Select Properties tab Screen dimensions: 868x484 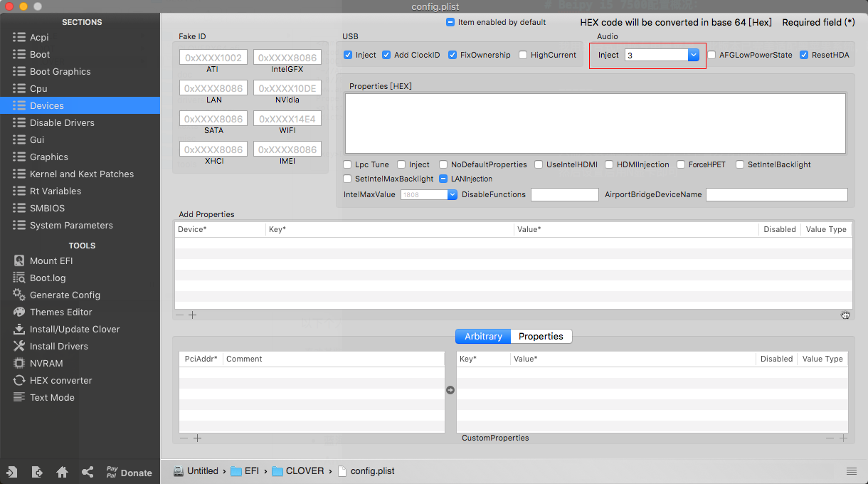pyautogui.click(x=541, y=336)
